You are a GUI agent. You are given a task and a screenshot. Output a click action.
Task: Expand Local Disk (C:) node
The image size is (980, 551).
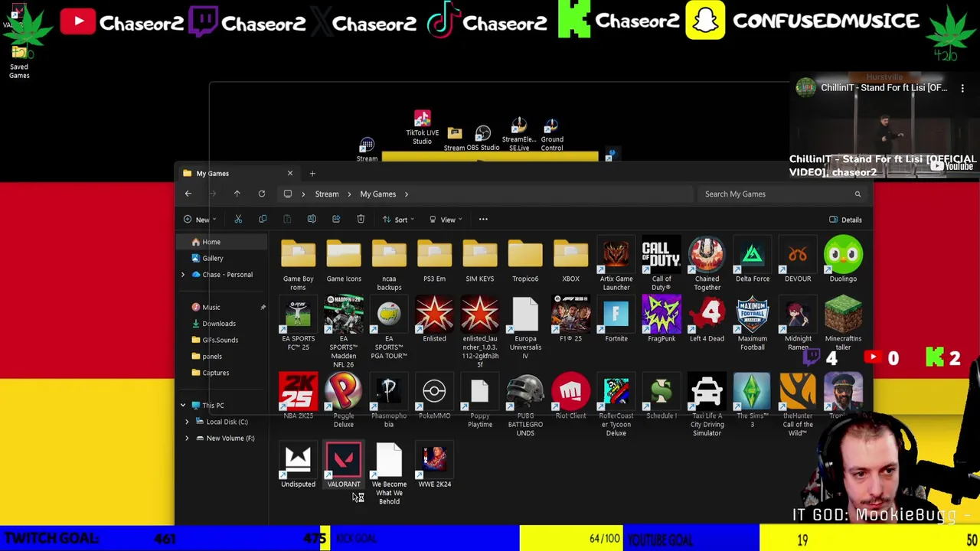[187, 422]
